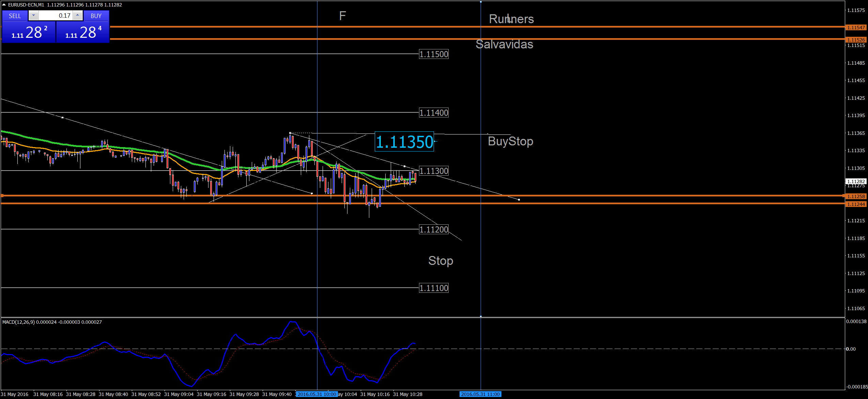868x399 pixels.
Task: Click the SELL button
Action: (15, 16)
